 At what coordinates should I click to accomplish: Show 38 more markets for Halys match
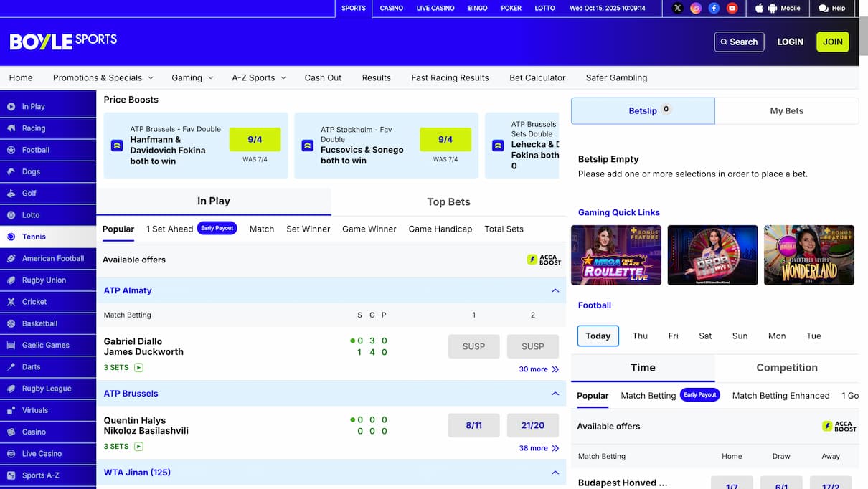[539, 448]
